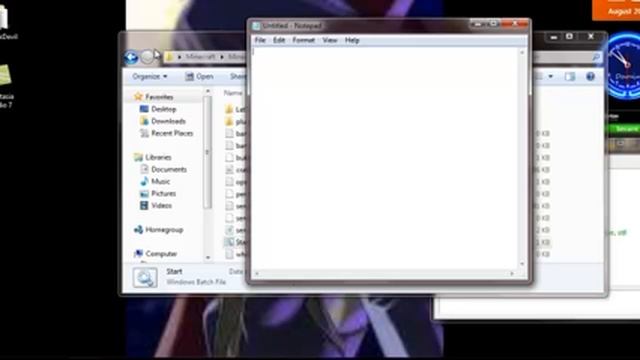Click navigation pane scrollbar up arrow
Screen dimensions: 640x360
pyautogui.click(x=208, y=91)
